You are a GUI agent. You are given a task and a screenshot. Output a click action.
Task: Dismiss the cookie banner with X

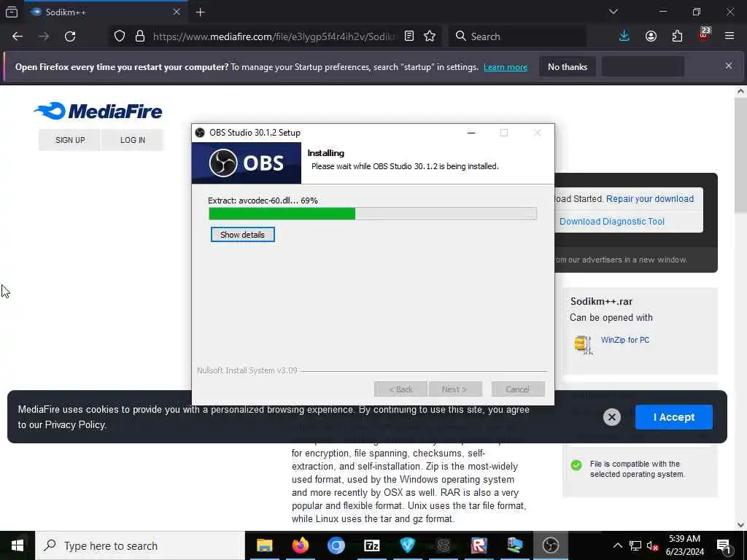(x=612, y=417)
